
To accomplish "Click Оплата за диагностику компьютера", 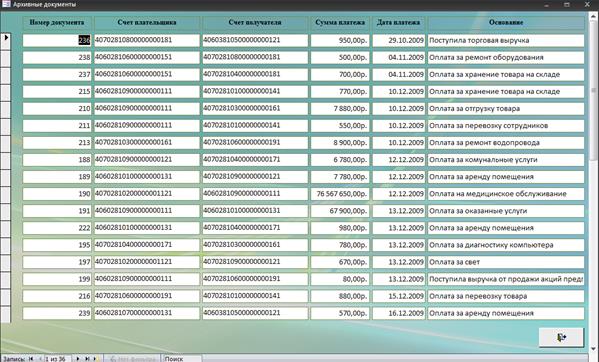I will click(506, 245).
